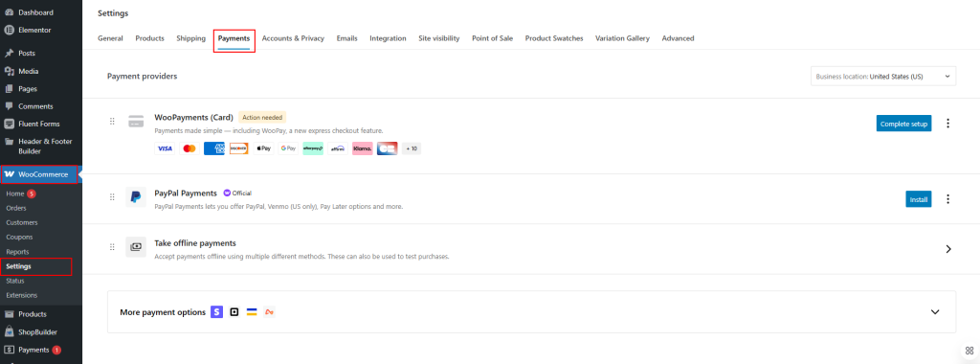Open WooCommerce Home submenu
980x364 pixels.
pos(15,193)
